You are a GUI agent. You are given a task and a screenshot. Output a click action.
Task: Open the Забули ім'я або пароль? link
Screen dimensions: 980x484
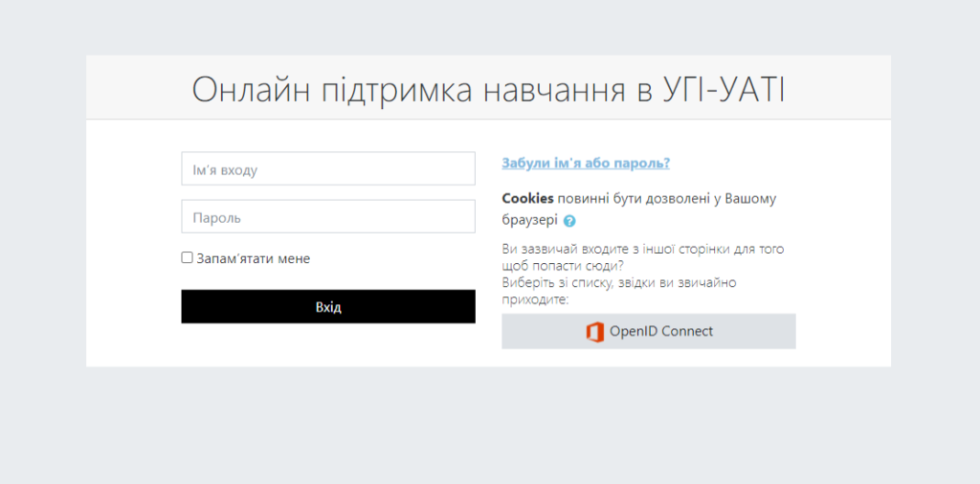click(x=585, y=164)
